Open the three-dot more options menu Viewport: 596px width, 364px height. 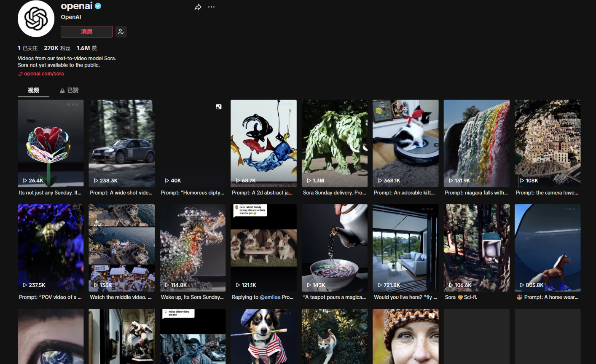(x=211, y=7)
